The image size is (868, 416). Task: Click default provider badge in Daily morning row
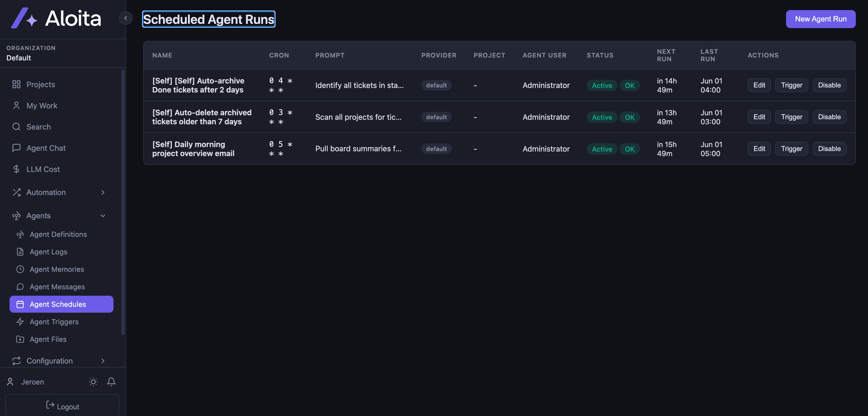tap(436, 149)
